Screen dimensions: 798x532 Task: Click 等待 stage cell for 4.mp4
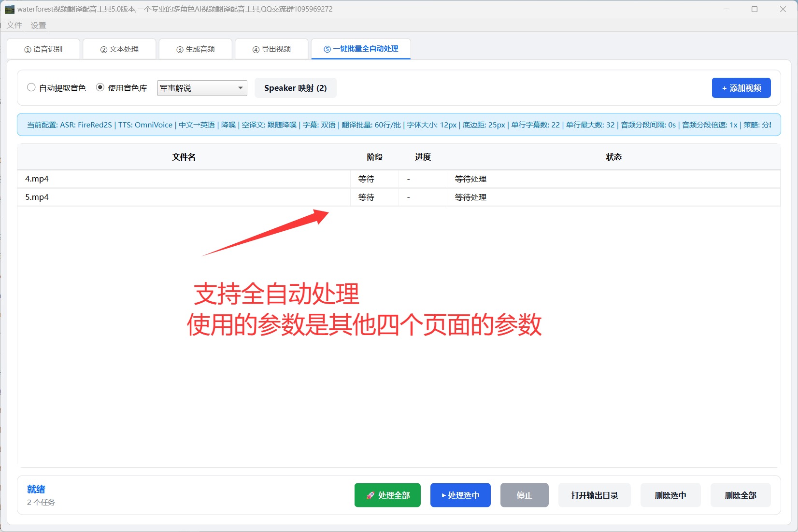click(374, 179)
